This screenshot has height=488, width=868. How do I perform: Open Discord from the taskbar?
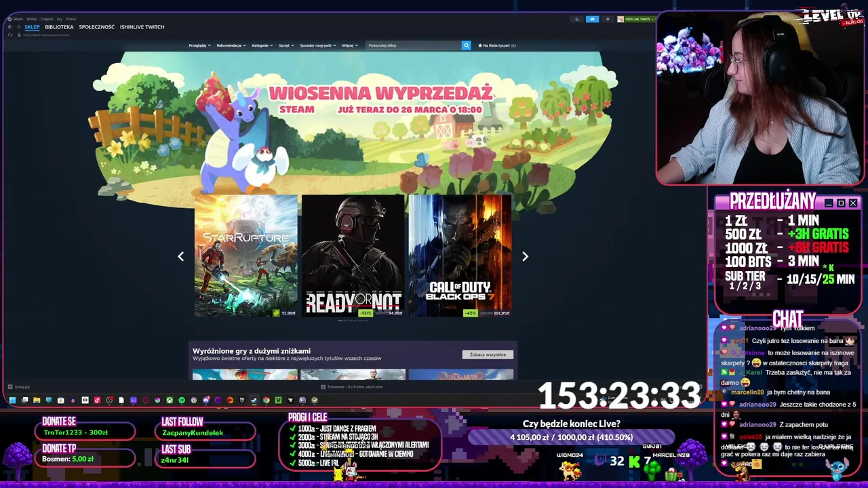click(205, 400)
